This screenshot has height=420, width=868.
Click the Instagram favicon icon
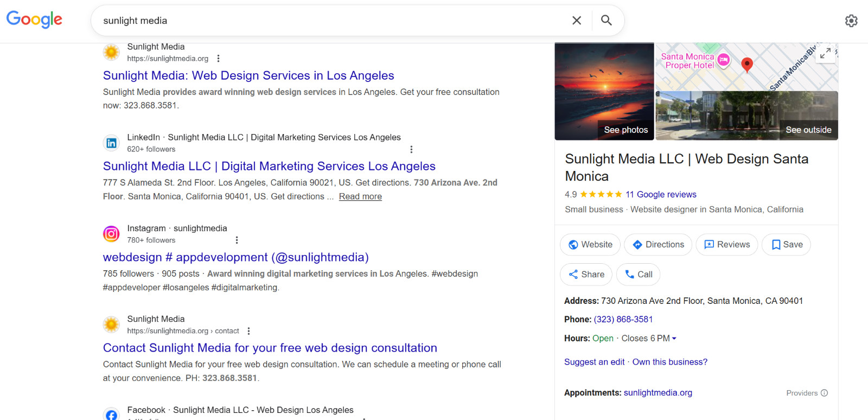[111, 234]
